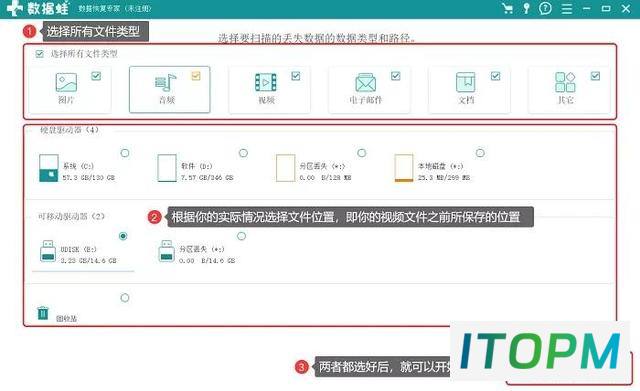Click the 3.23 GB/14.6 GB size text

tap(89, 260)
